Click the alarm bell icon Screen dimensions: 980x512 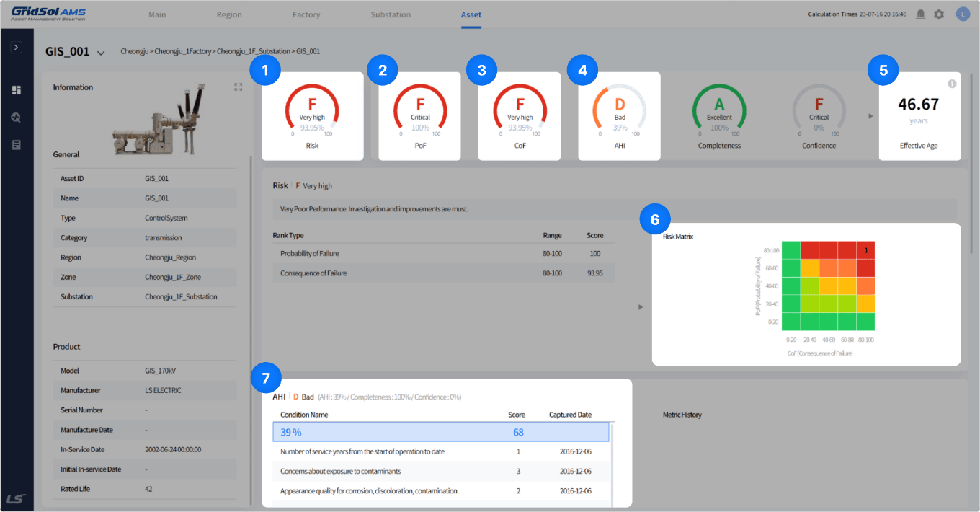(920, 14)
